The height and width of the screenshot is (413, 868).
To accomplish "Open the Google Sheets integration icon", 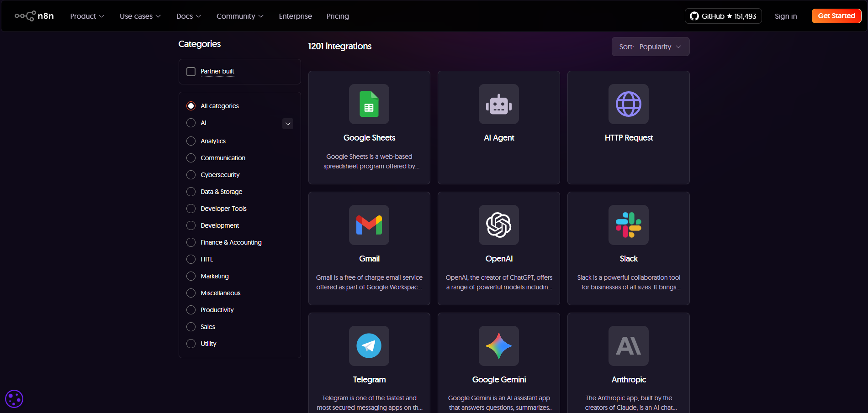I will pyautogui.click(x=369, y=104).
